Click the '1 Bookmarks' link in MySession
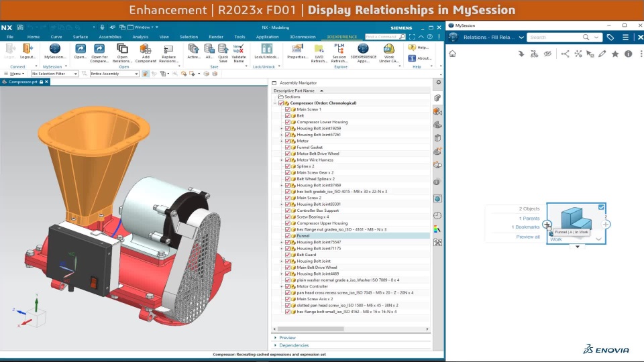The width and height of the screenshot is (644, 362). point(525,227)
